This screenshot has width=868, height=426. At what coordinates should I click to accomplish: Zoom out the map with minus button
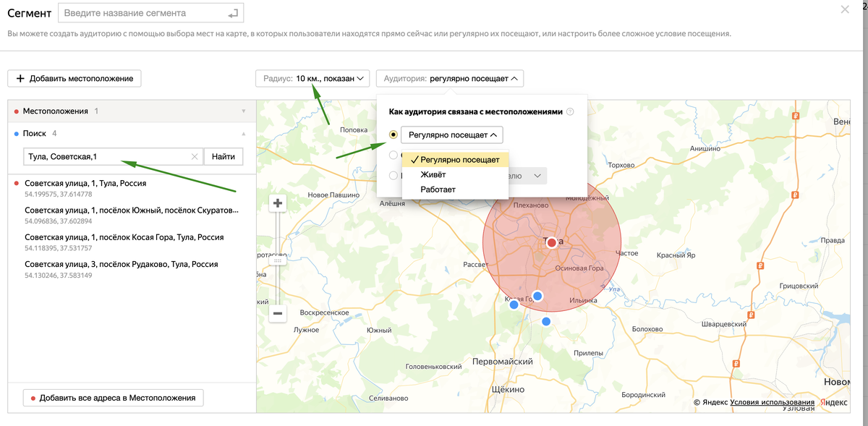tap(277, 313)
